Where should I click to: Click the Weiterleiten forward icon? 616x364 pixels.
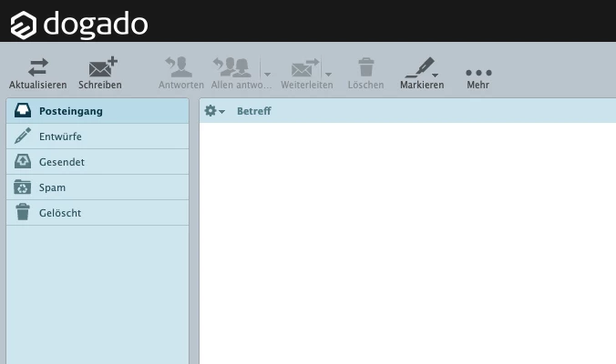coord(304,67)
